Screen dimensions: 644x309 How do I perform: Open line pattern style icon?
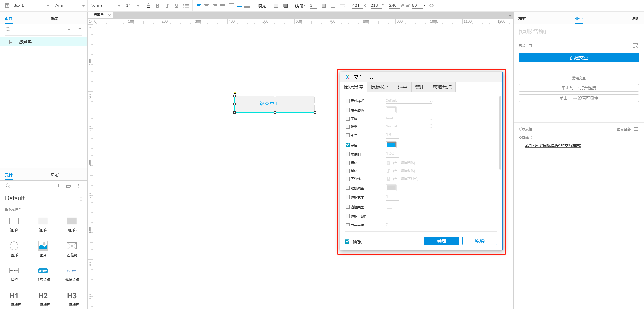click(333, 6)
